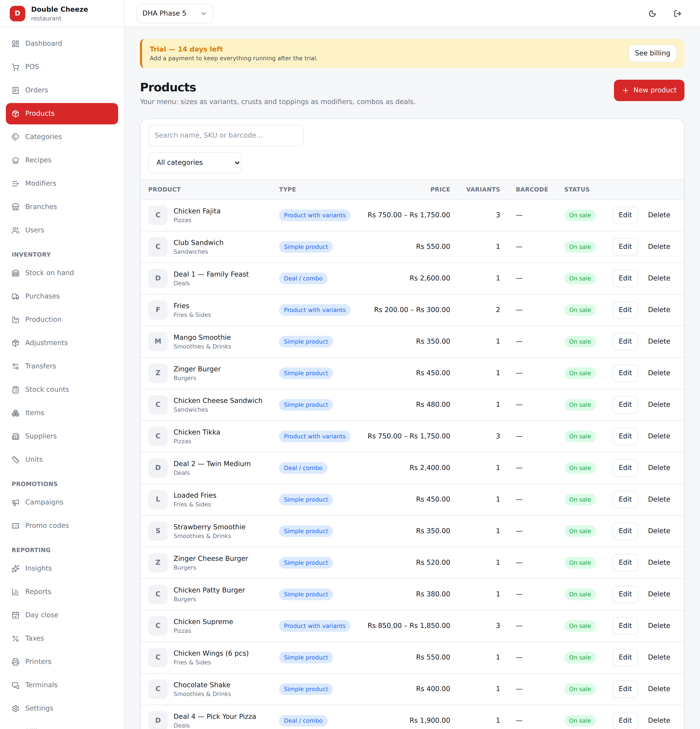Click the PRICE column header

(x=440, y=189)
